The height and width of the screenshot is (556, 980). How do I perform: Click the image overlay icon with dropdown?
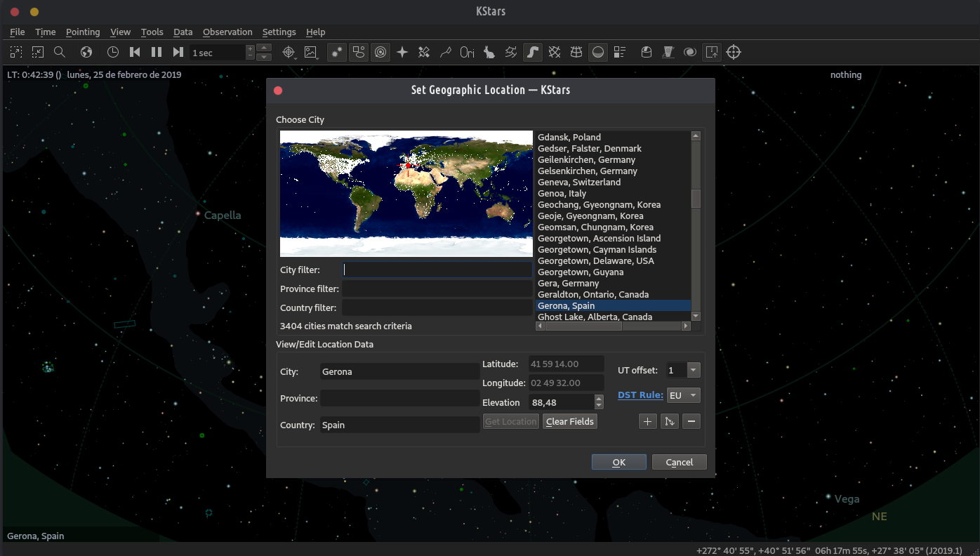tap(311, 52)
